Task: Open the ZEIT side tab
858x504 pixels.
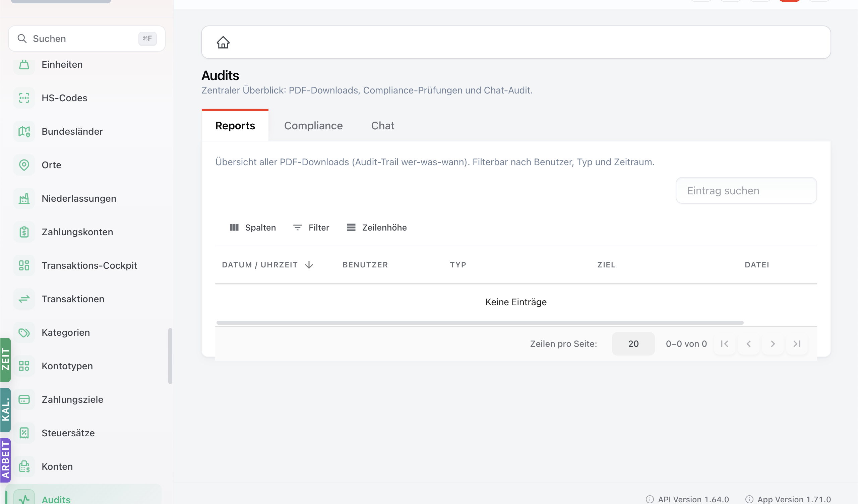Action: (5, 360)
